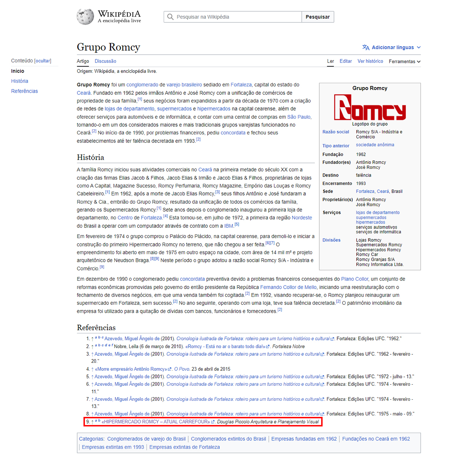Open the varejo brasileiro link
The height and width of the screenshot is (466, 476).
(184, 85)
